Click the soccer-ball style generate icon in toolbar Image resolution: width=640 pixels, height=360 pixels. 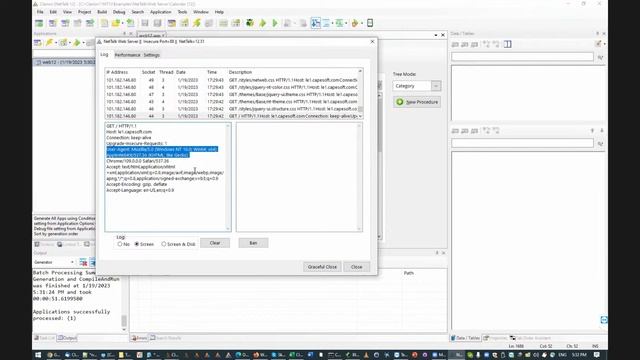[250, 23]
